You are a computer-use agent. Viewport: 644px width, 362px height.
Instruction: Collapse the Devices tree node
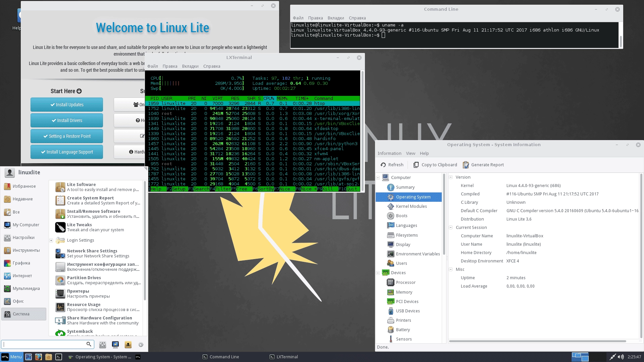click(378, 273)
